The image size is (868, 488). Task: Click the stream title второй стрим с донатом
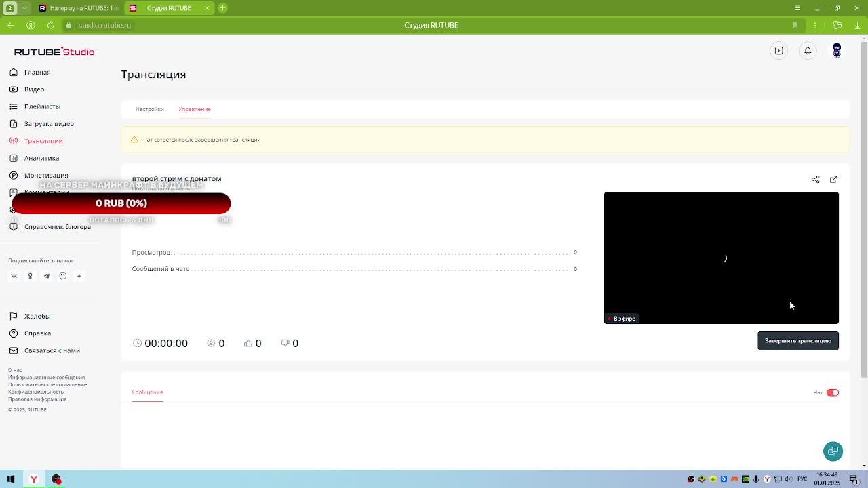pyautogui.click(x=176, y=178)
